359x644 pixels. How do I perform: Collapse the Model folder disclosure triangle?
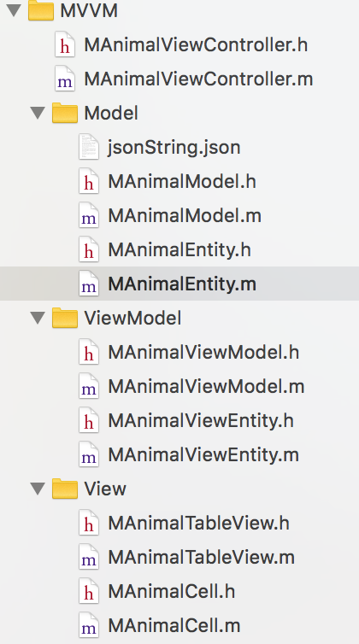[x=38, y=113]
